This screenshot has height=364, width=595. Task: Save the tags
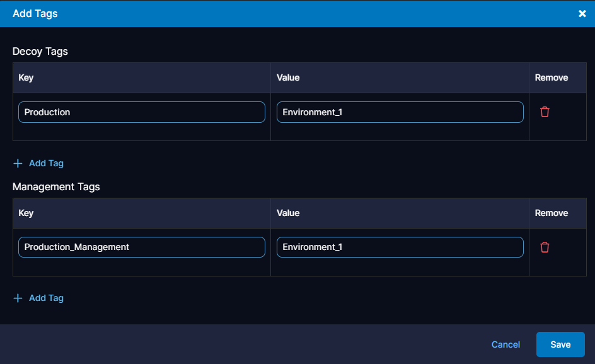point(560,344)
